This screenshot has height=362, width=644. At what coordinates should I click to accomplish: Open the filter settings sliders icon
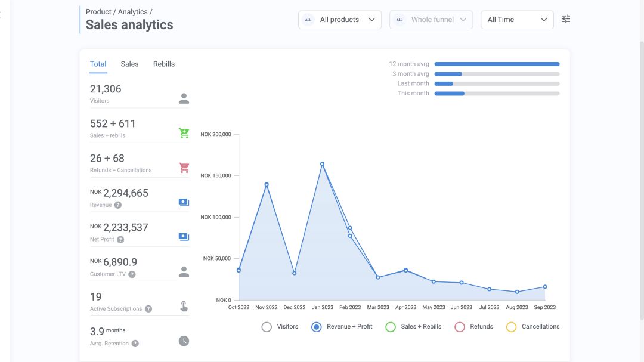click(x=566, y=19)
